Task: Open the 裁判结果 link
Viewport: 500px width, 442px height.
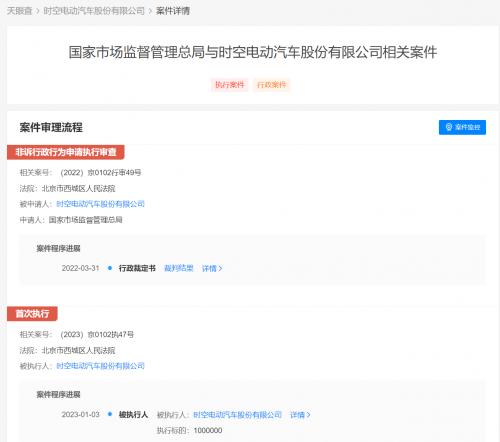Action: coord(179,268)
